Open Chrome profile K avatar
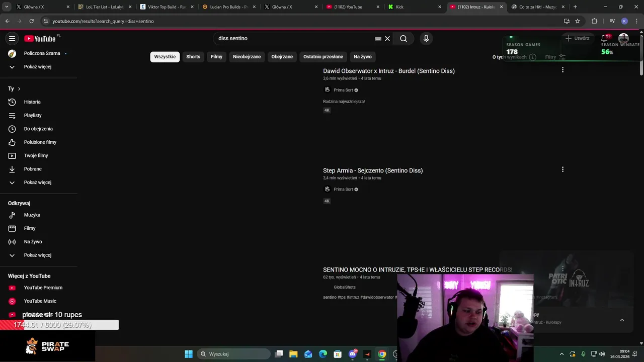The width and height of the screenshot is (644, 362). 624,21
